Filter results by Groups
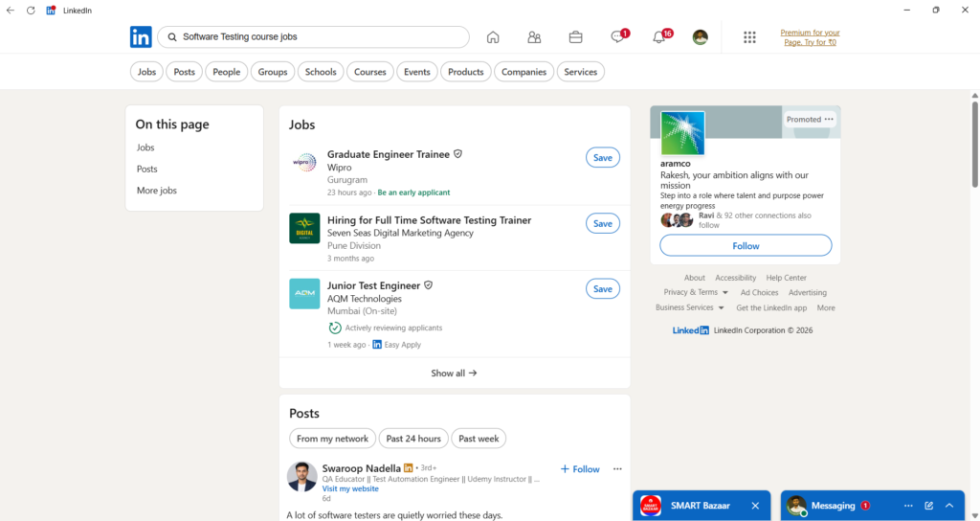The width and height of the screenshot is (980, 521). click(273, 72)
